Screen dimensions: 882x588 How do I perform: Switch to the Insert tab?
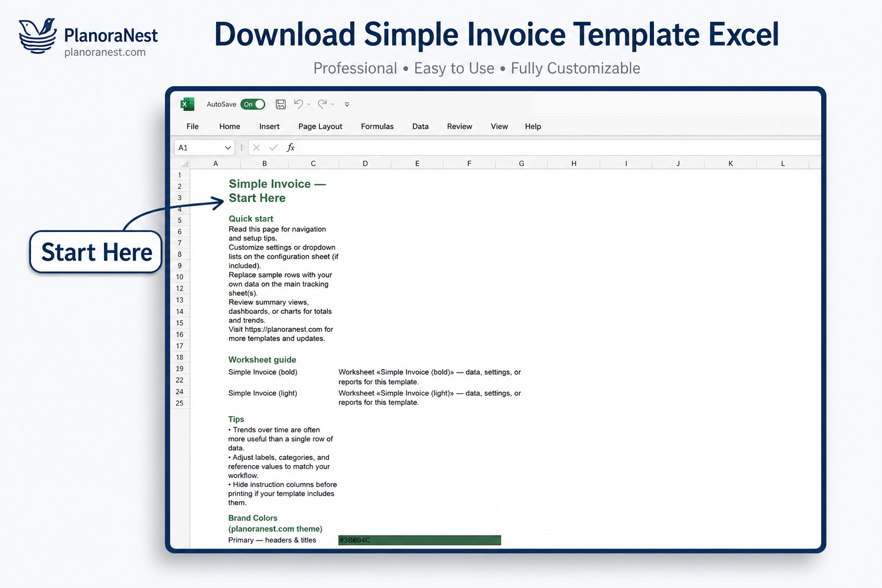(x=269, y=126)
